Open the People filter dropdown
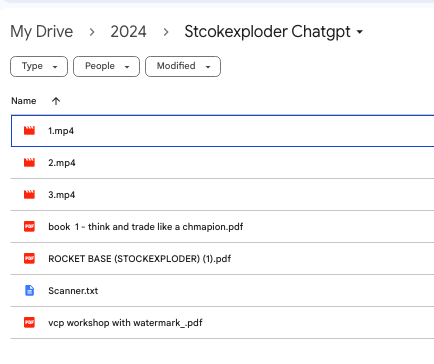This screenshot has height=364, width=434. coord(106,66)
